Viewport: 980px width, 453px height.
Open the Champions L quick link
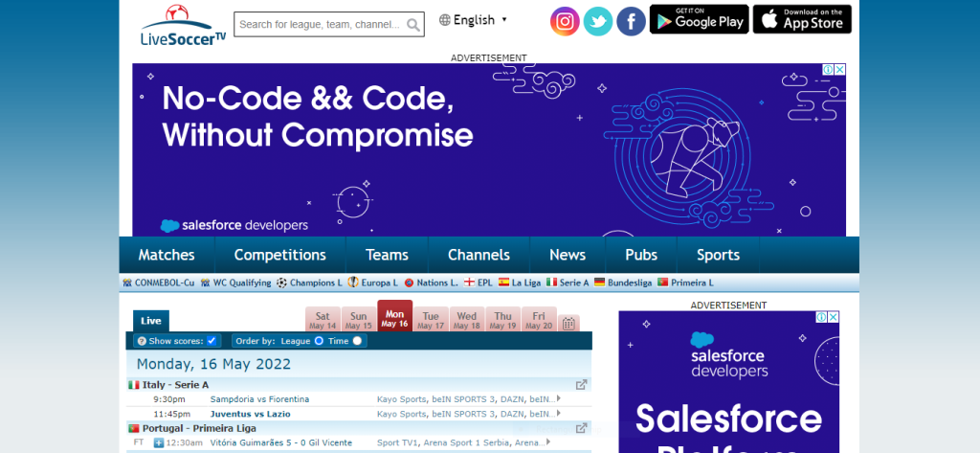(x=309, y=283)
